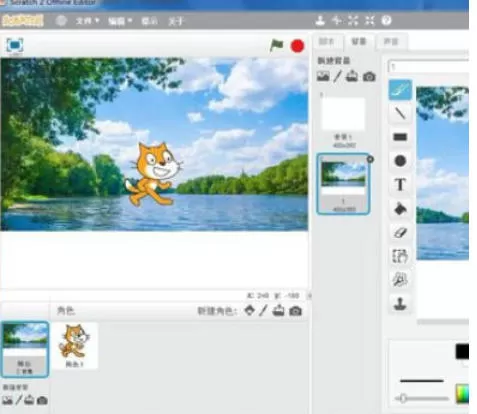Collapse the stage with the small arrow
Screen dimensions: 477x414
pyautogui.click(x=310, y=296)
